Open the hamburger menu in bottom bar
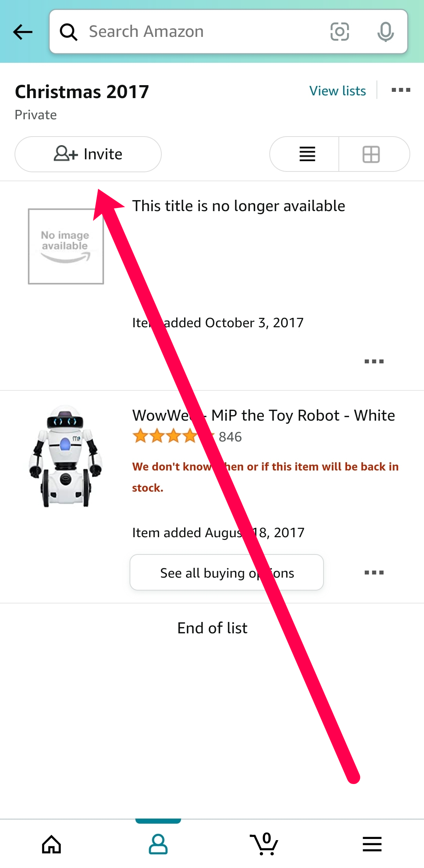This screenshot has width=424, height=868. coord(372,844)
